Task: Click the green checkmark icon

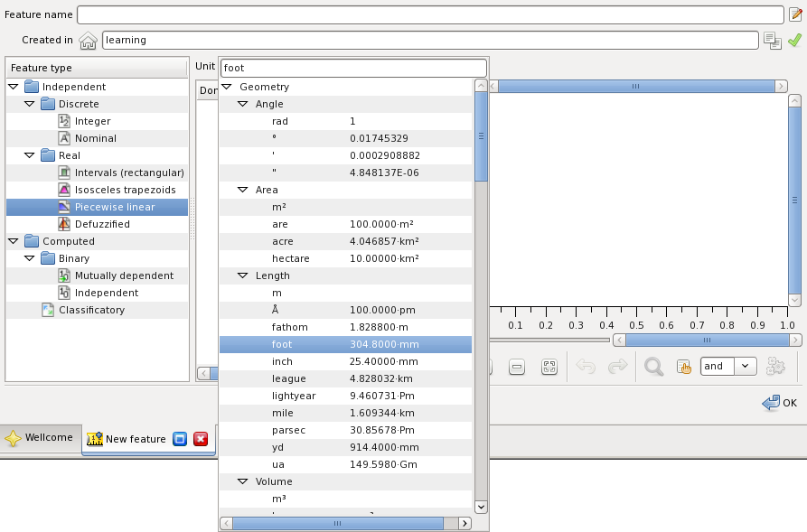Action: point(794,40)
